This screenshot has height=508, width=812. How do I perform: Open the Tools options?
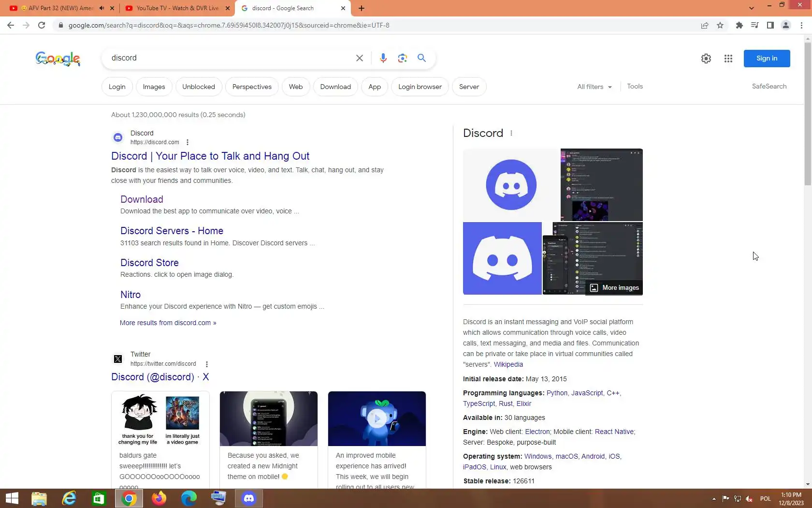click(635, 86)
